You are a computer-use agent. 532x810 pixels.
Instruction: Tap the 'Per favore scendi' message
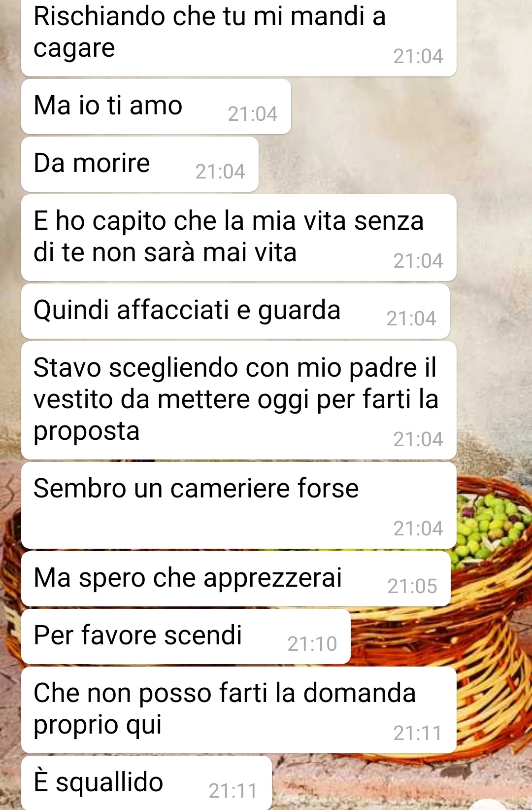click(186, 636)
